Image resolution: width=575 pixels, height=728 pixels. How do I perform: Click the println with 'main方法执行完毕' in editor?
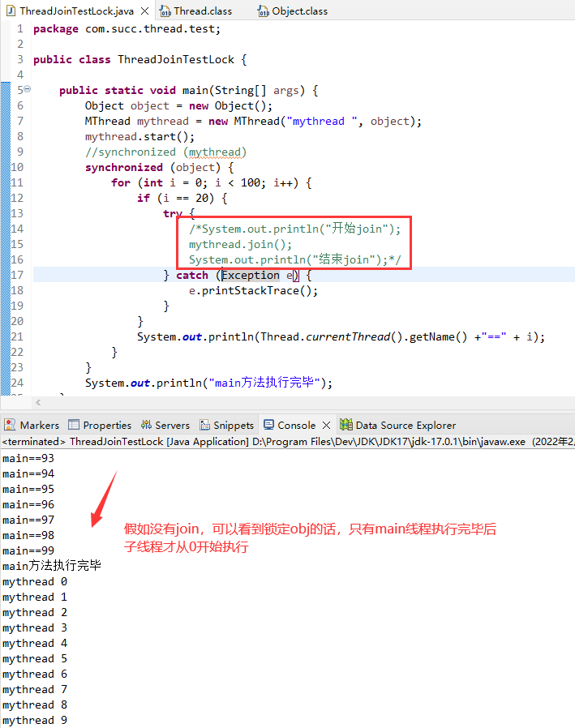pos(208,383)
